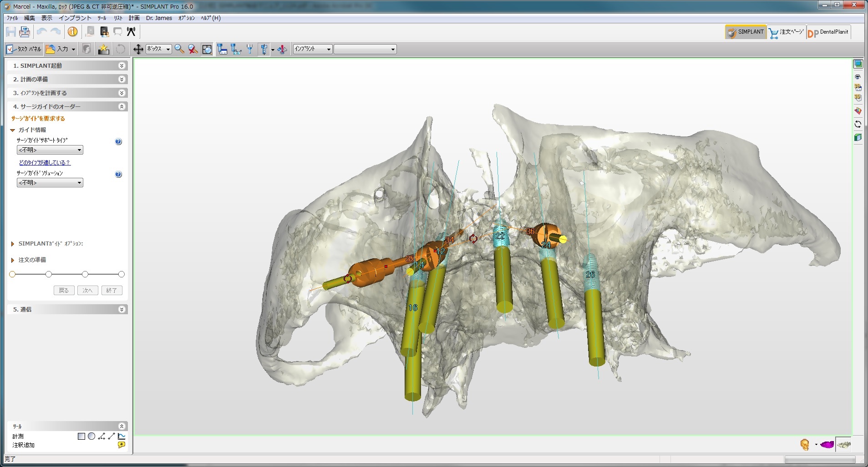The height and width of the screenshot is (467, 868).
Task: Open the arrow beside implant alignment tool
Action: click(x=273, y=50)
